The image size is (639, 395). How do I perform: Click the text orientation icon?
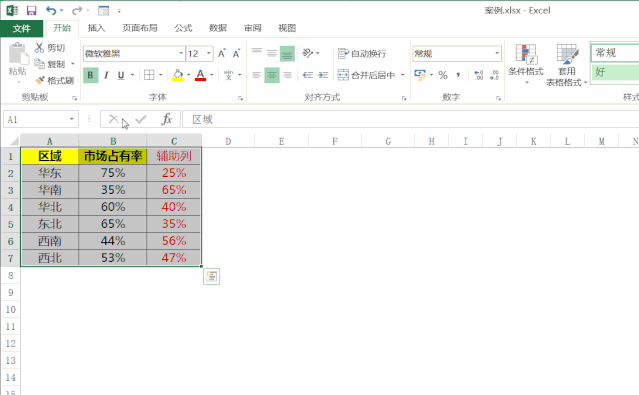click(308, 53)
